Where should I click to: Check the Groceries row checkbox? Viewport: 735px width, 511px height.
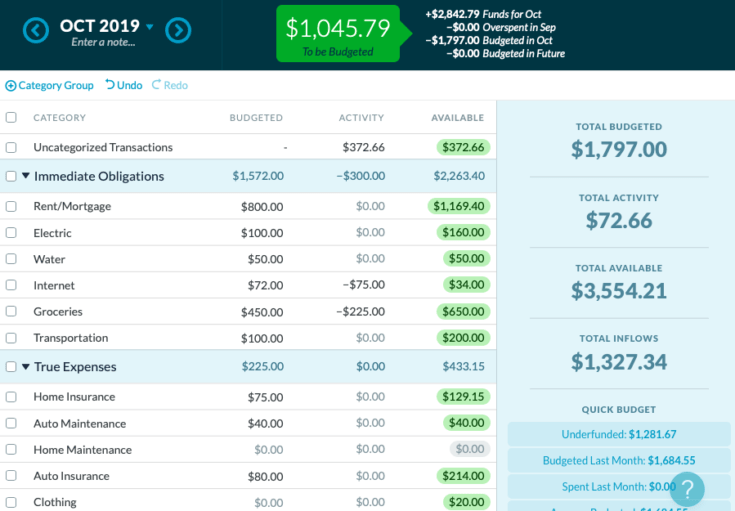pyautogui.click(x=11, y=311)
